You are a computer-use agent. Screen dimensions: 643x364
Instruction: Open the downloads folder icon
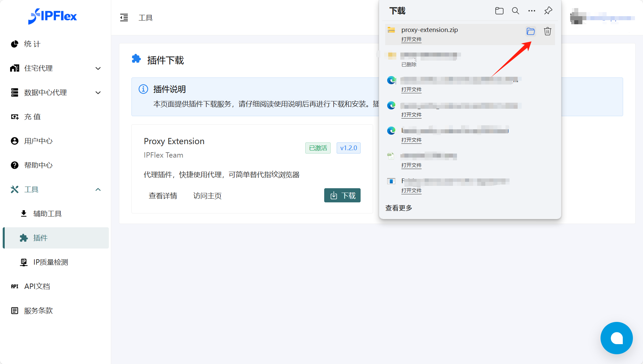(499, 11)
